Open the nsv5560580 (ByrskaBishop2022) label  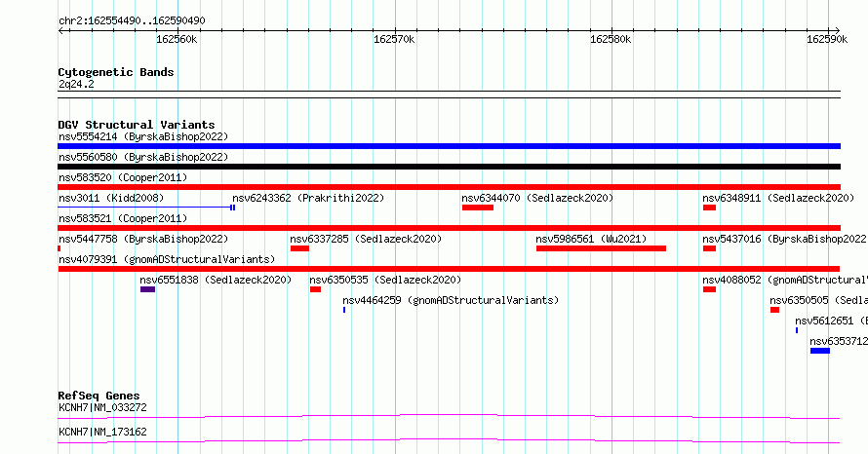tap(143, 157)
